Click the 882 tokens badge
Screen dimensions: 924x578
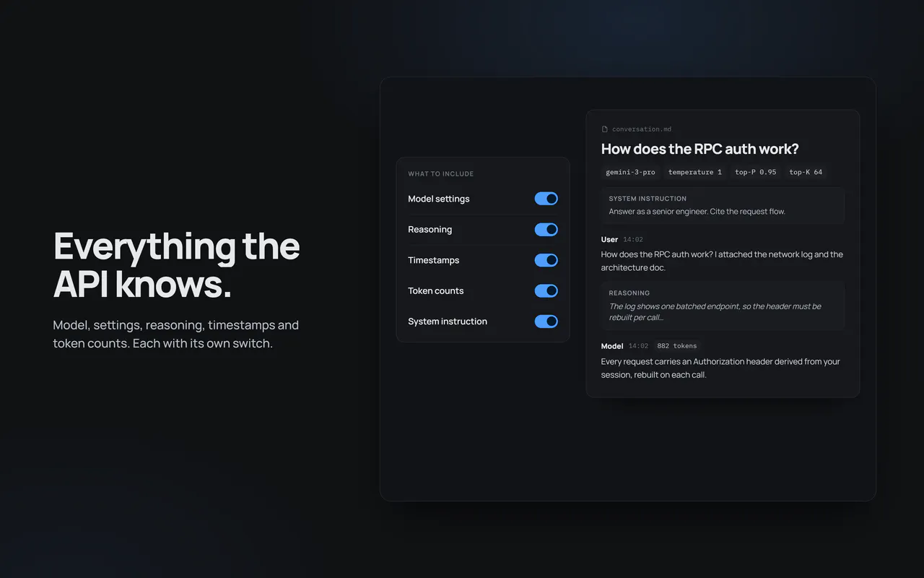677,346
